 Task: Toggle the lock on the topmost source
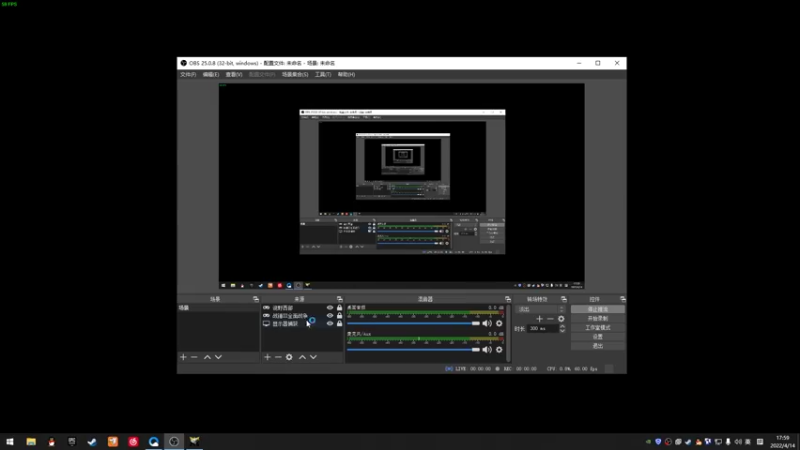tap(339, 308)
